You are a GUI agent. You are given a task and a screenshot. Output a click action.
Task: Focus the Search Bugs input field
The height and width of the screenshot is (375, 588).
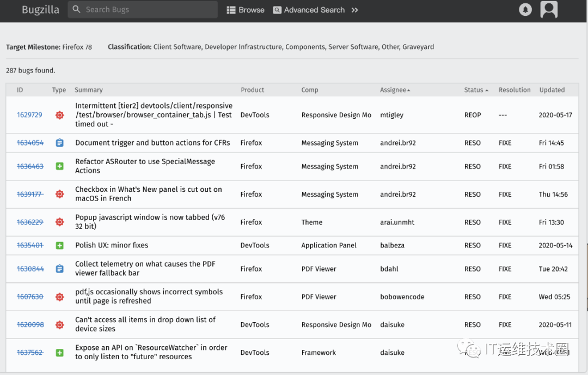pyautogui.click(x=143, y=9)
